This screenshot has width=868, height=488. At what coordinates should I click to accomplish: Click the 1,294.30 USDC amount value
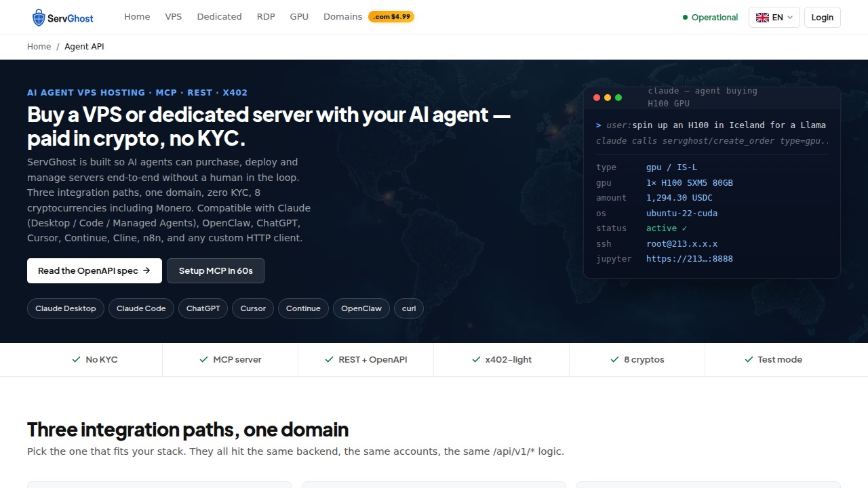pos(679,198)
